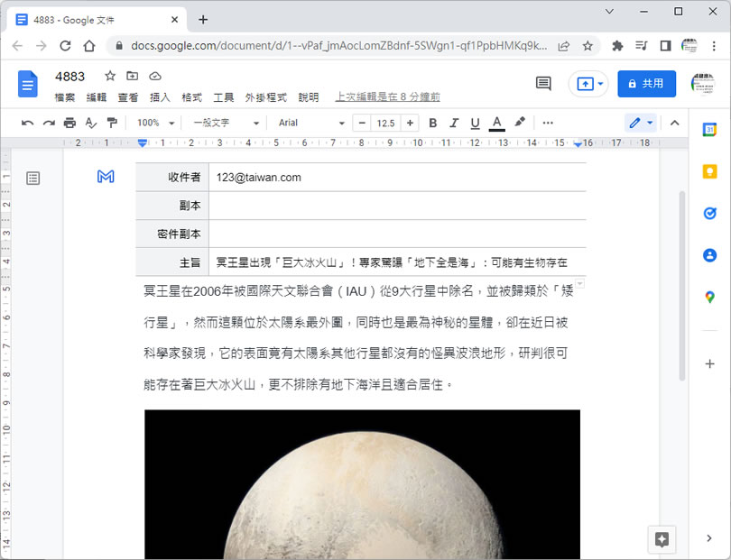Click the print icon in toolbar

pos(69,123)
